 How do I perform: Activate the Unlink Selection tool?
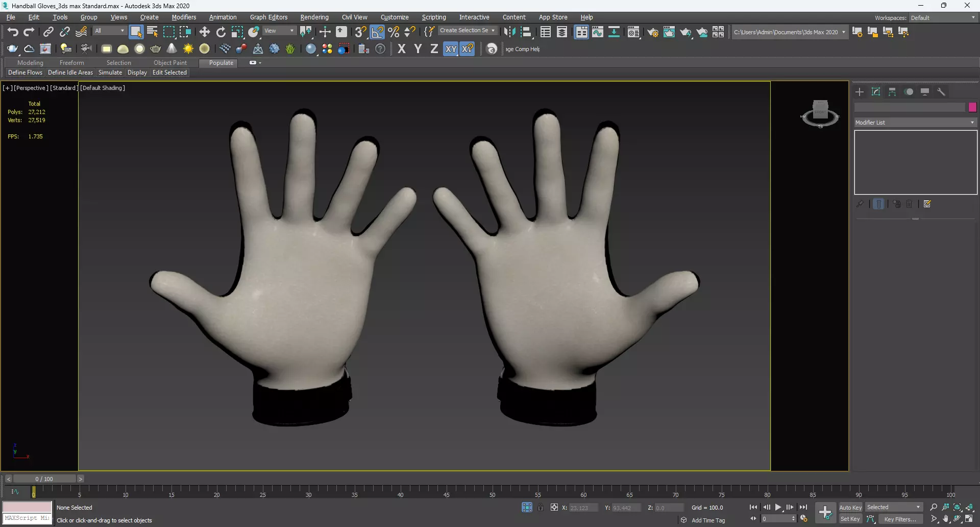(65, 32)
